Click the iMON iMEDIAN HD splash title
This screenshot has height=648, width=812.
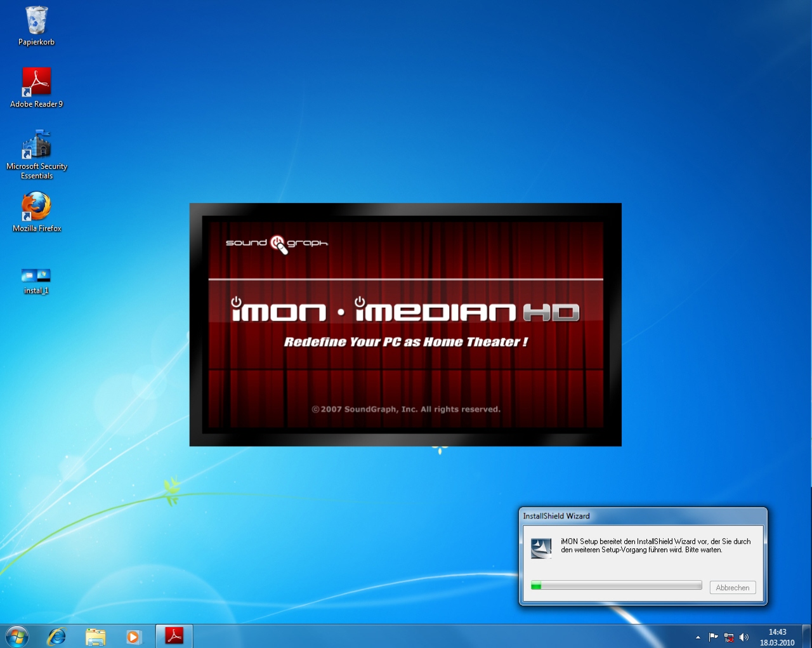tap(405, 310)
